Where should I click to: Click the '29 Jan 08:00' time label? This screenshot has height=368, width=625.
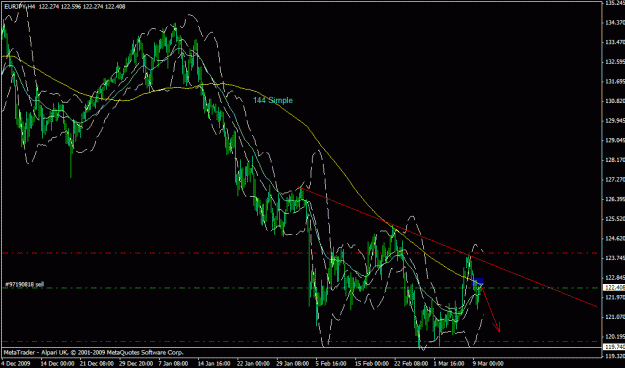tap(293, 364)
